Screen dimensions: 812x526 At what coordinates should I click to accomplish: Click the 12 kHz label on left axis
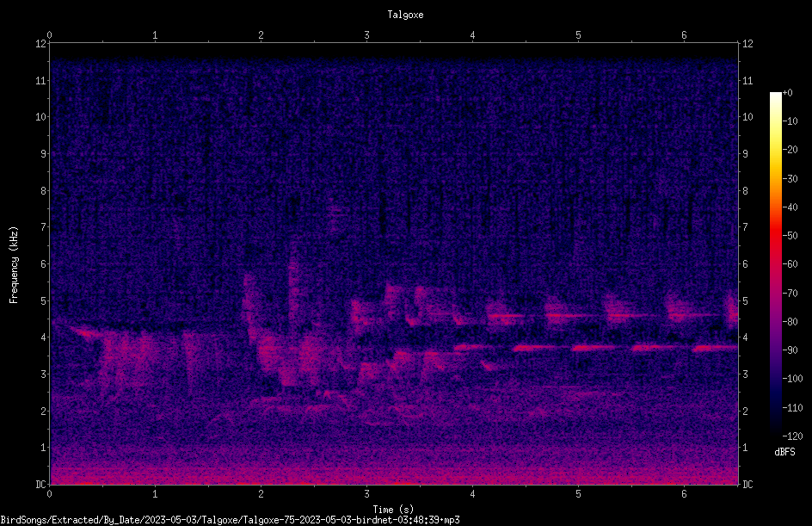pos(41,44)
